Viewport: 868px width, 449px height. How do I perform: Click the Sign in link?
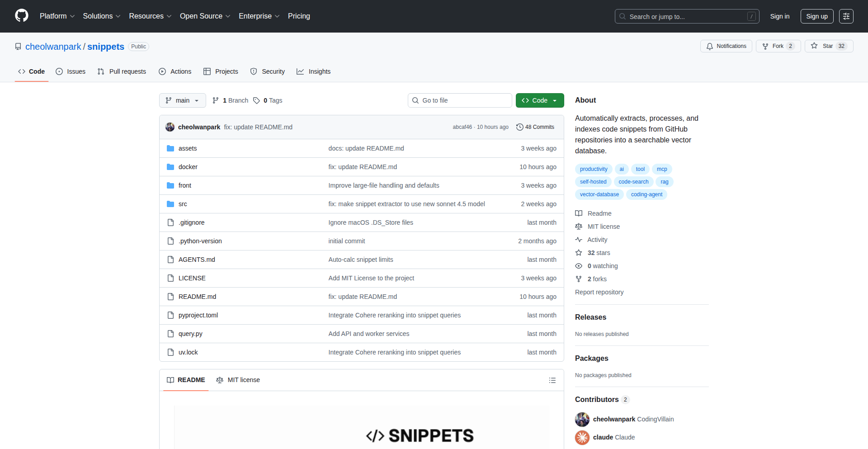pyautogui.click(x=780, y=16)
